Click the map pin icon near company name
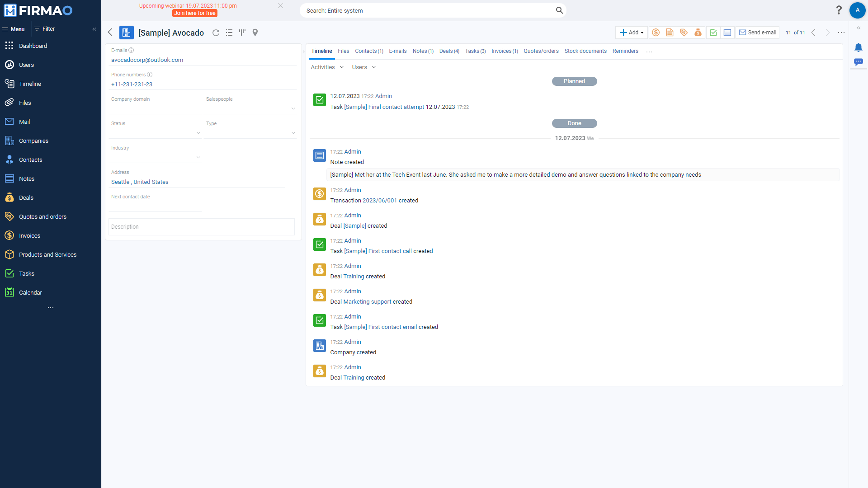Viewport: 868px width, 488px height. (x=255, y=33)
